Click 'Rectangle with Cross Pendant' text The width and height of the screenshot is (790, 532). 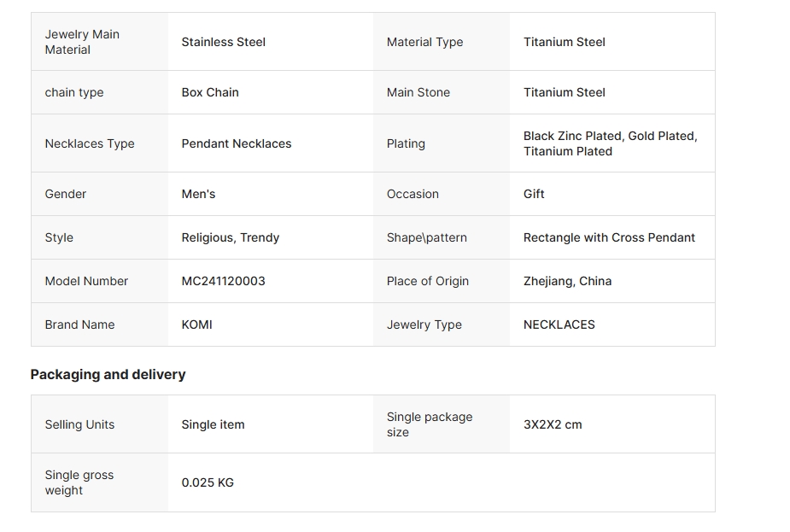point(609,237)
